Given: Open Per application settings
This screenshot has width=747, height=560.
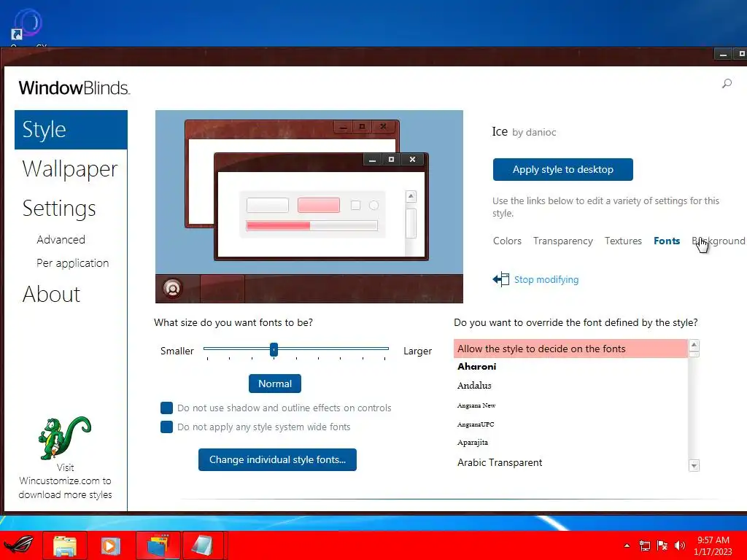Looking at the screenshot, I should coord(73,262).
